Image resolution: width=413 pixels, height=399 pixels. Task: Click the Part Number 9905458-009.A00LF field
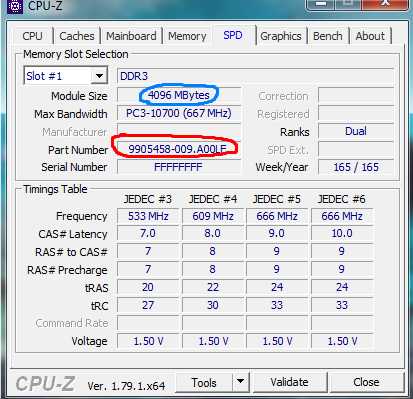click(179, 149)
